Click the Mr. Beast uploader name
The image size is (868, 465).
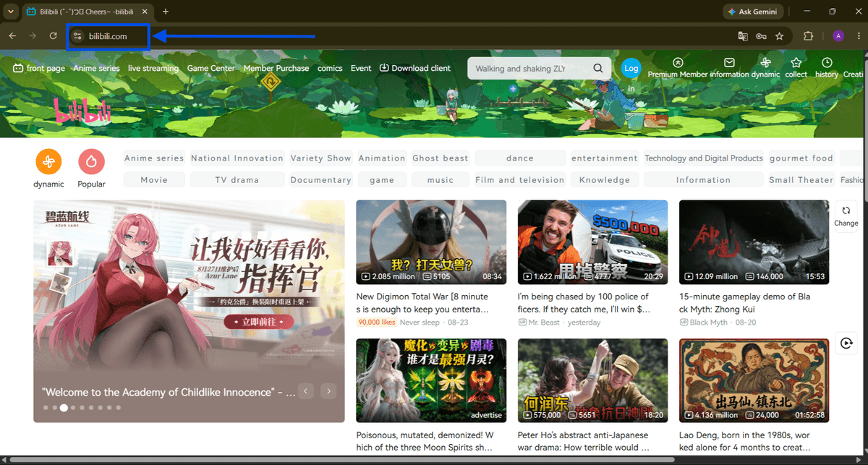(544, 323)
